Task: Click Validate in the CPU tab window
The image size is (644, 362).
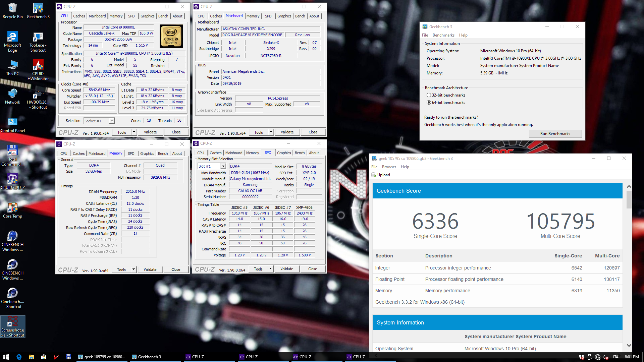Action: (x=150, y=132)
